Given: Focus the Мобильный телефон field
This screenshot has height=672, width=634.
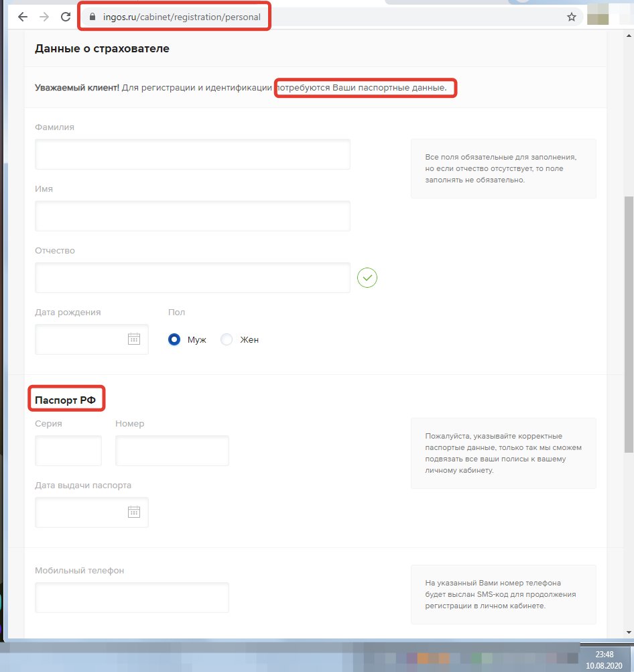Looking at the screenshot, I should tap(132, 598).
